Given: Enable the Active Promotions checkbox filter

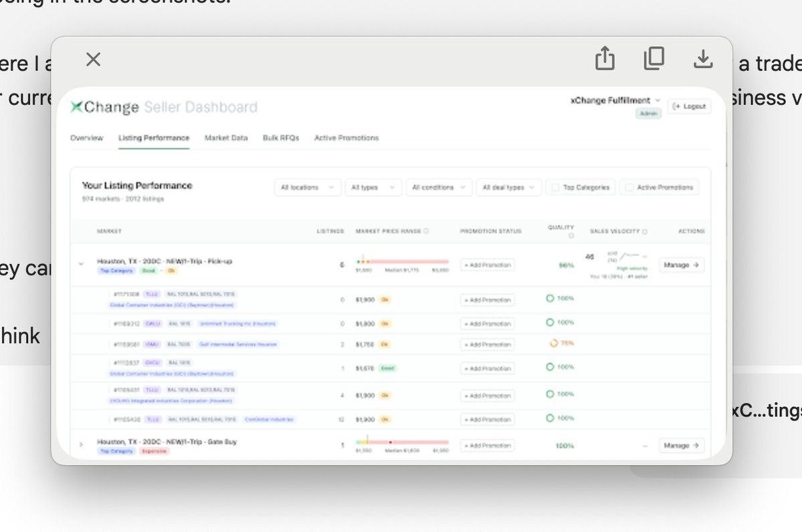Looking at the screenshot, I should tap(629, 188).
